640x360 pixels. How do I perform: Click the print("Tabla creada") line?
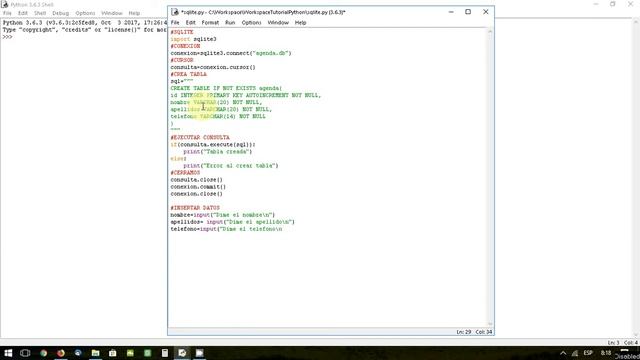tap(218, 151)
